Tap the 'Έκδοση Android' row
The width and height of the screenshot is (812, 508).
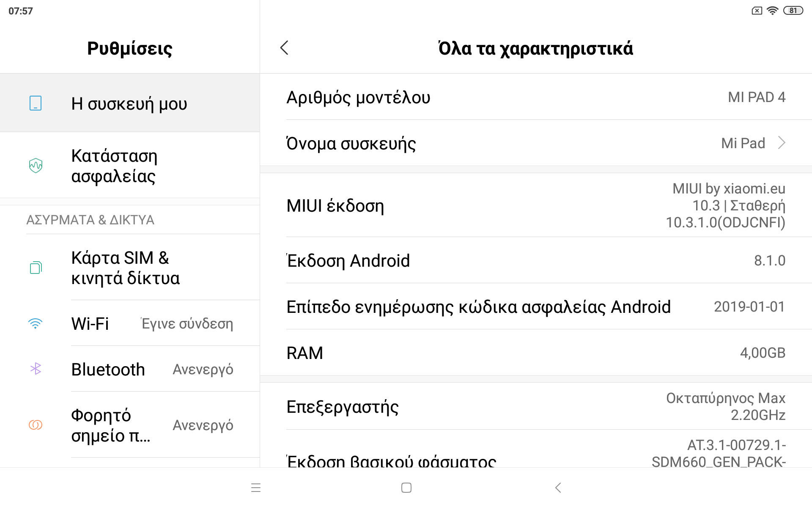tap(535, 261)
